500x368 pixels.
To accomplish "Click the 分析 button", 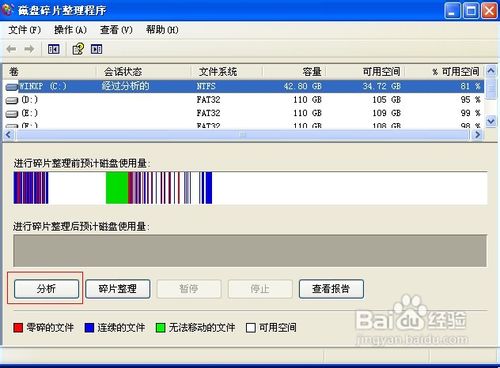I will [46, 289].
